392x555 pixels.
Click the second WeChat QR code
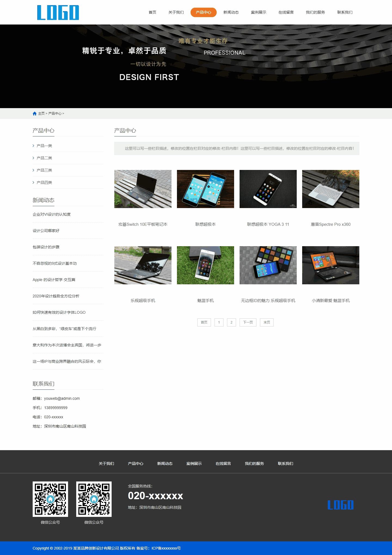click(94, 499)
